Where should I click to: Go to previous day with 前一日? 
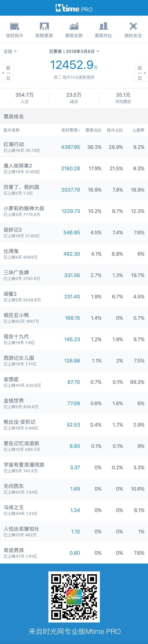[x=7, y=73]
